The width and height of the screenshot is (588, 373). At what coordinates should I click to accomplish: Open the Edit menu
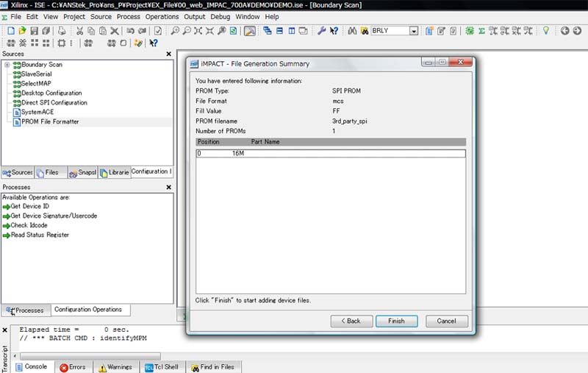click(32, 17)
